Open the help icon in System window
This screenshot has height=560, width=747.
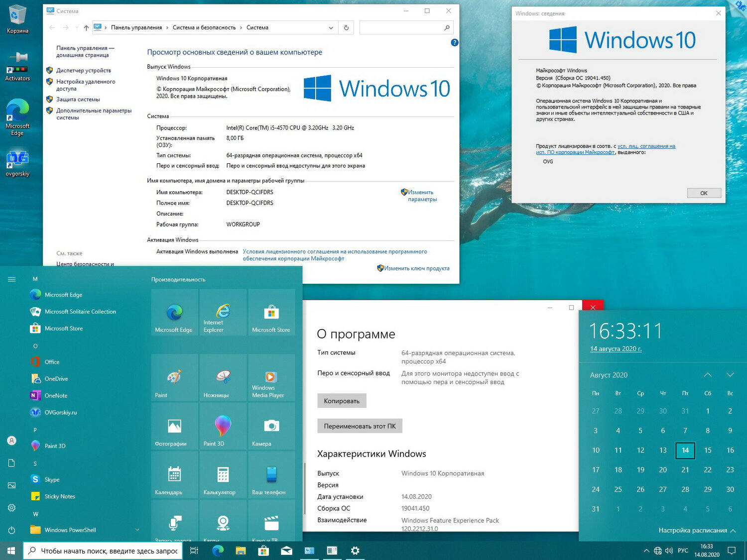[454, 43]
